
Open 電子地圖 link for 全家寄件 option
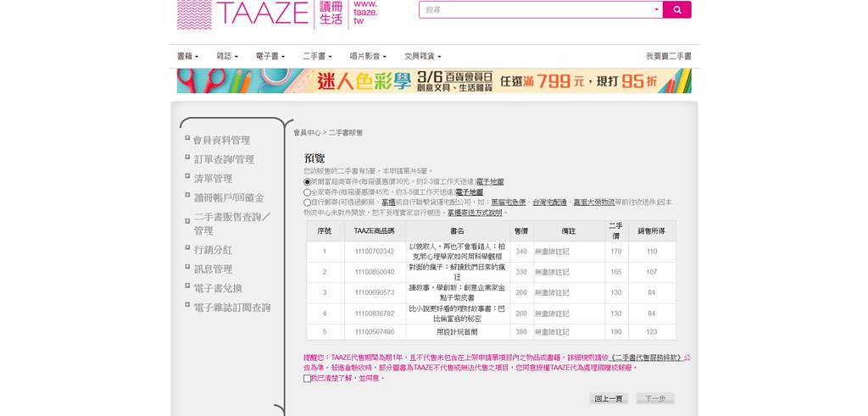[x=470, y=192]
